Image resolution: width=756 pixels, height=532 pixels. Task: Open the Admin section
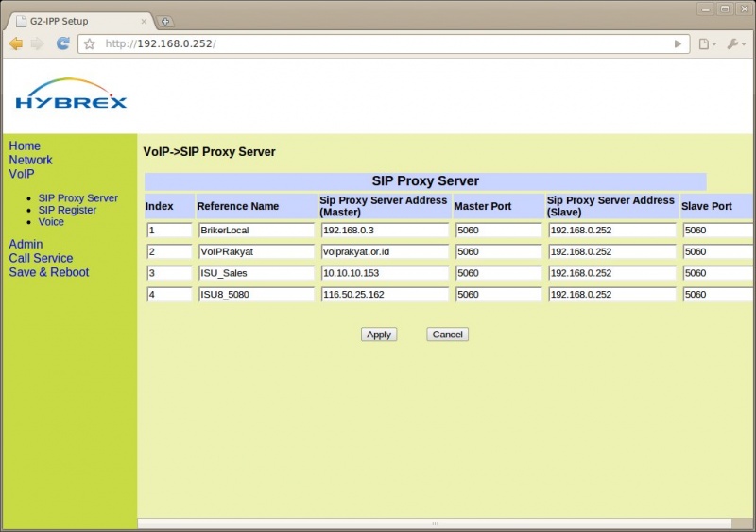(26, 244)
